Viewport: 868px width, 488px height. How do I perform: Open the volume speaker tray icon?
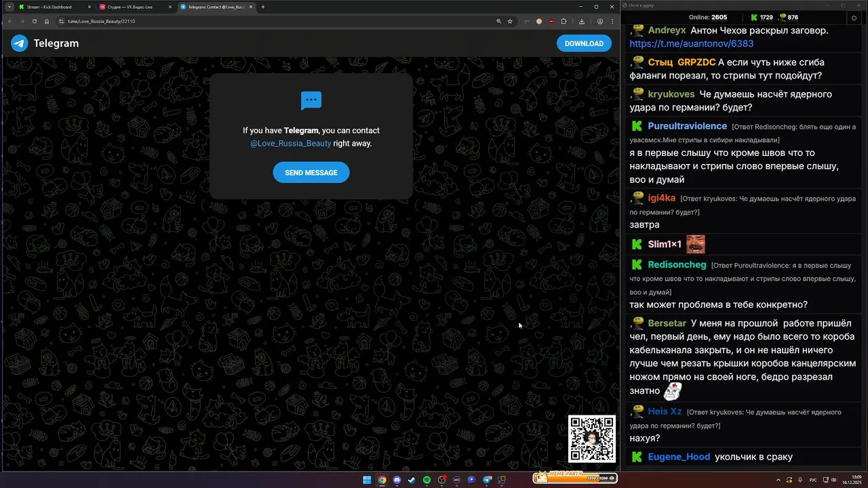click(x=833, y=479)
